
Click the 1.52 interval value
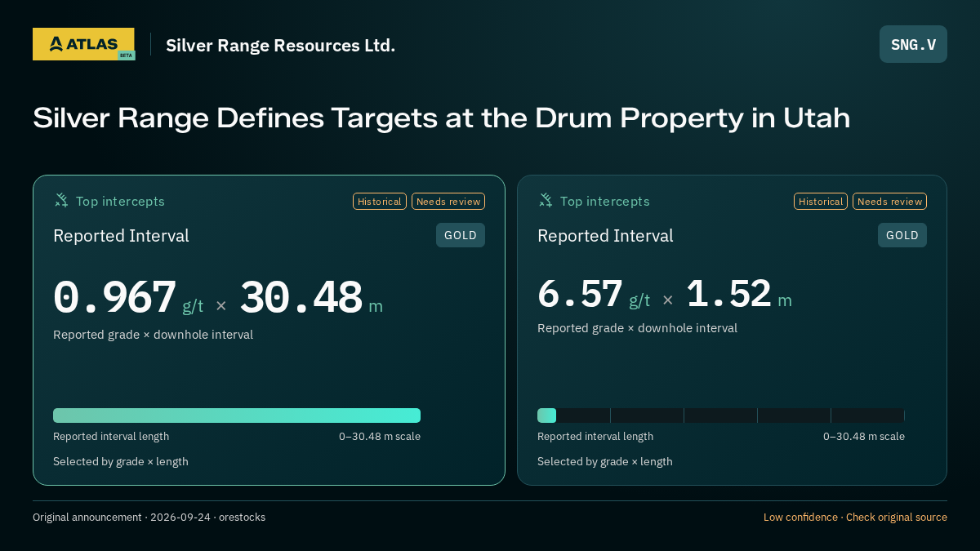(728, 294)
